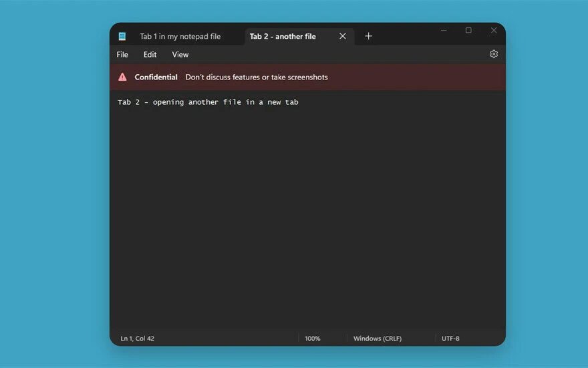Viewport: 588px width, 368px height.
Task: Click the 'Don't discuss features' banner message
Action: [x=257, y=77]
